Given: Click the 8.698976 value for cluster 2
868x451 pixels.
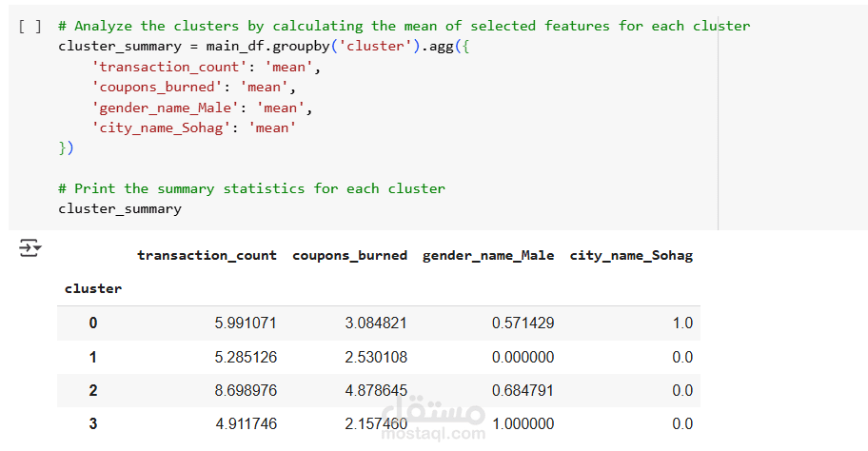Looking at the screenshot, I should (x=246, y=390).
